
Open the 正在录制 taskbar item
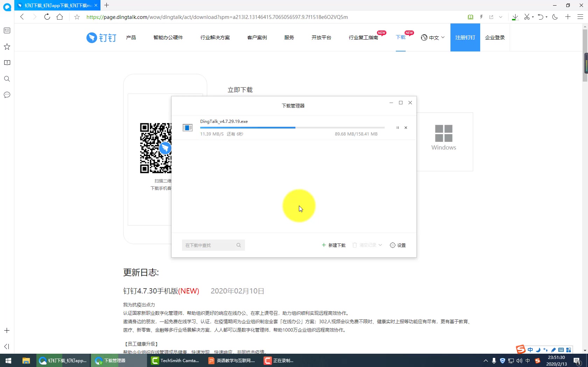pyautogui.click(x=279, y=360)
